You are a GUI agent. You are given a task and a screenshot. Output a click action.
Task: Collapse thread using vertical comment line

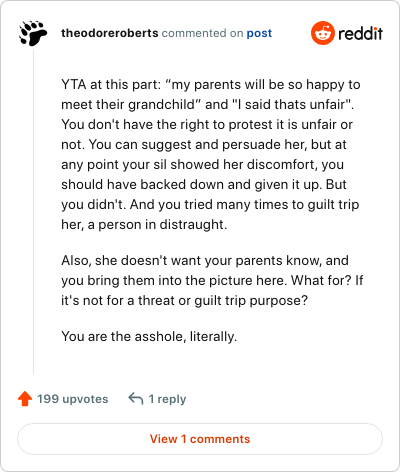[x=33, y=212]
